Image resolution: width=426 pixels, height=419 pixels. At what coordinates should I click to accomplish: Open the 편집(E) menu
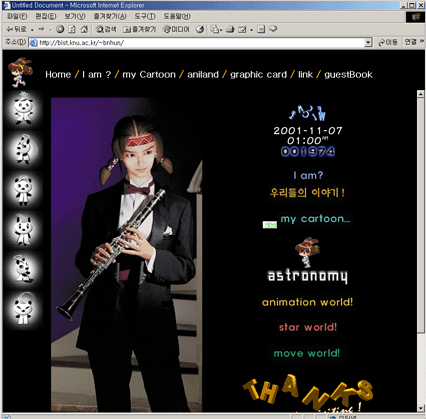46,16
